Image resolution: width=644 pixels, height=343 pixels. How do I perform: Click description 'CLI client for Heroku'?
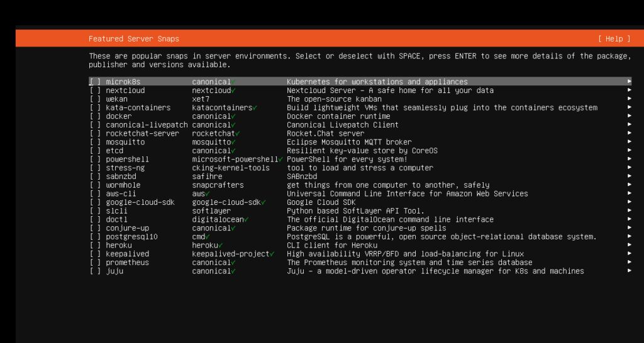pyautogui.click(x=332, y=246)
